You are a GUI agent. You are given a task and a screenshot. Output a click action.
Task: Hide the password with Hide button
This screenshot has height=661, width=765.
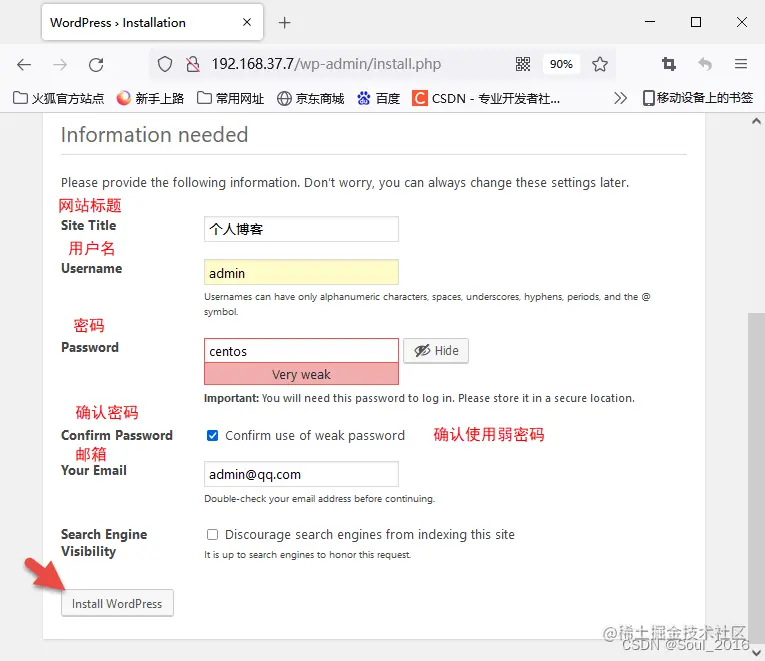436,351
